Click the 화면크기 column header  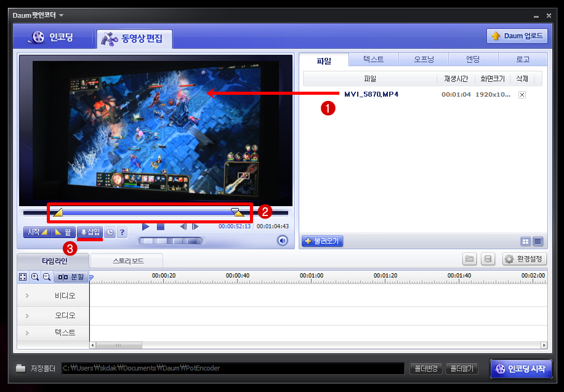493,79
